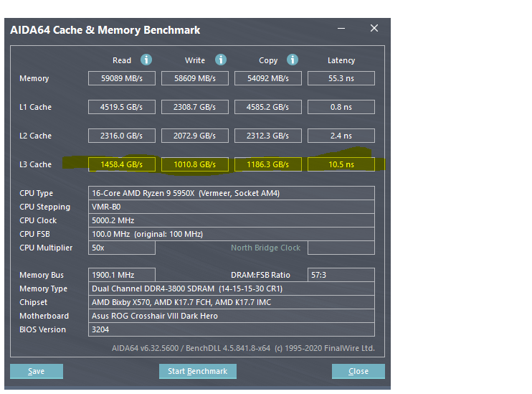Screen dimensions: 532x394
Task: Close the AIDA64 window with X
Action: point(374,28)
